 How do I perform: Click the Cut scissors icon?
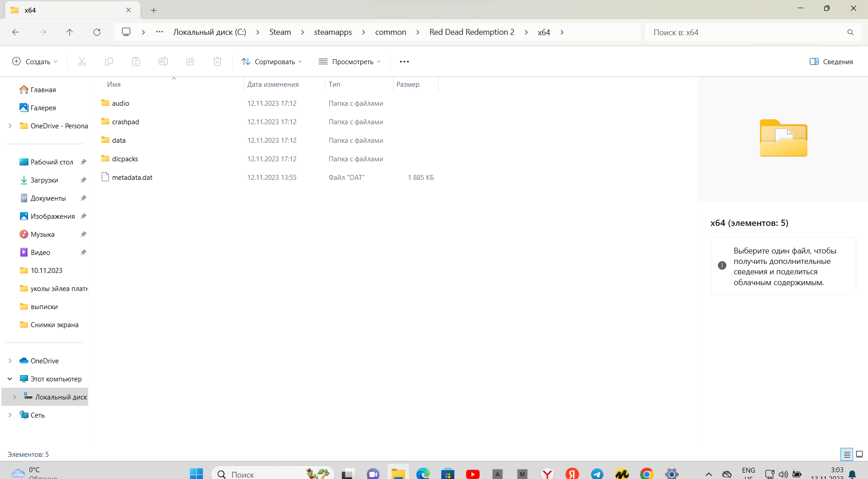pos(82,61)
